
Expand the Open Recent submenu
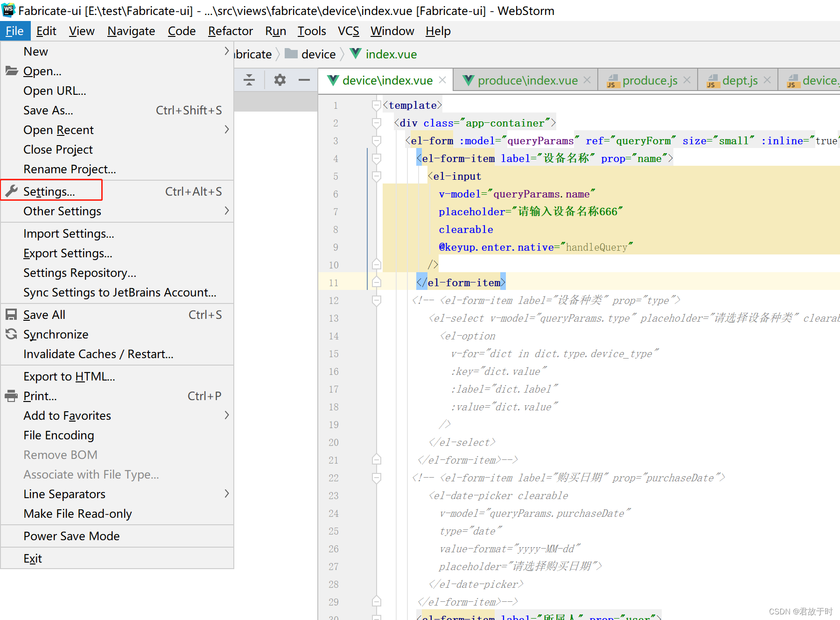coord(117,130)
